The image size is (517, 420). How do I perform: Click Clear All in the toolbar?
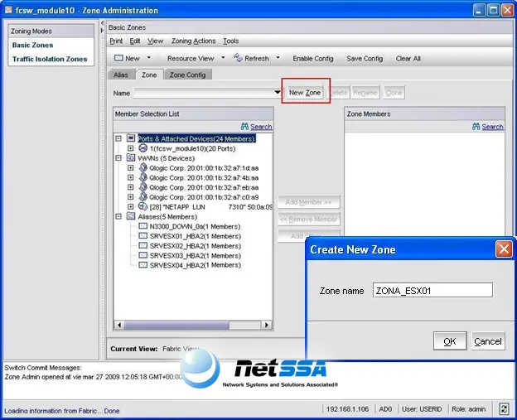point(408,58)
